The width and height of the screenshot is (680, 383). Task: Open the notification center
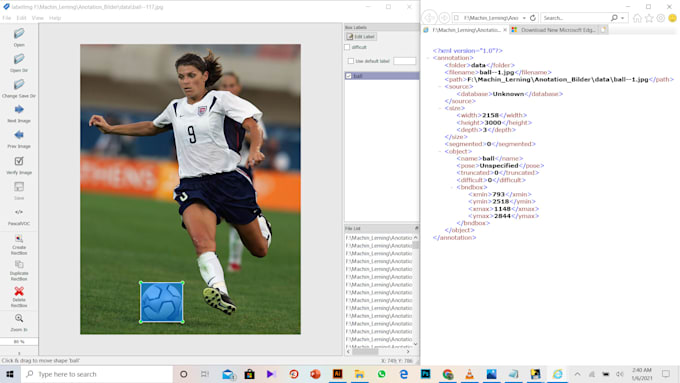coord(666,374)
